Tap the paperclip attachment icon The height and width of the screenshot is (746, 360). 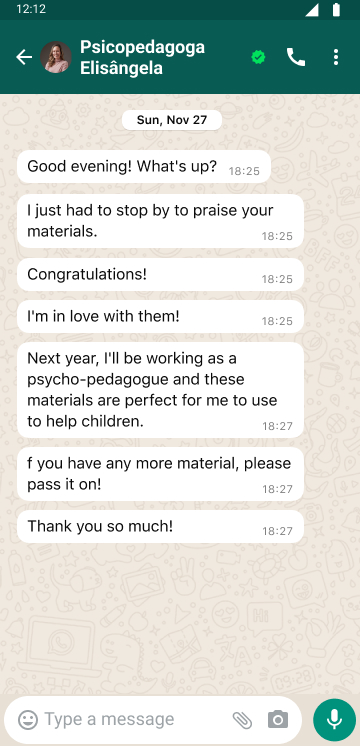pyautogui.click(x=243, y=720)
